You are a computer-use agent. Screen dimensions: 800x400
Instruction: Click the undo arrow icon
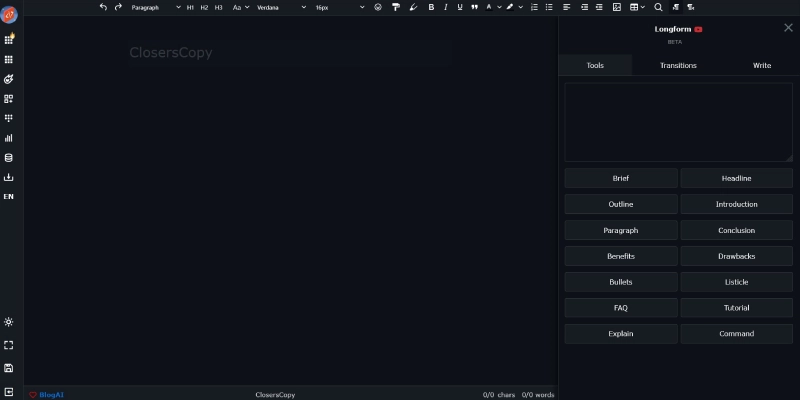click(104, 7)
